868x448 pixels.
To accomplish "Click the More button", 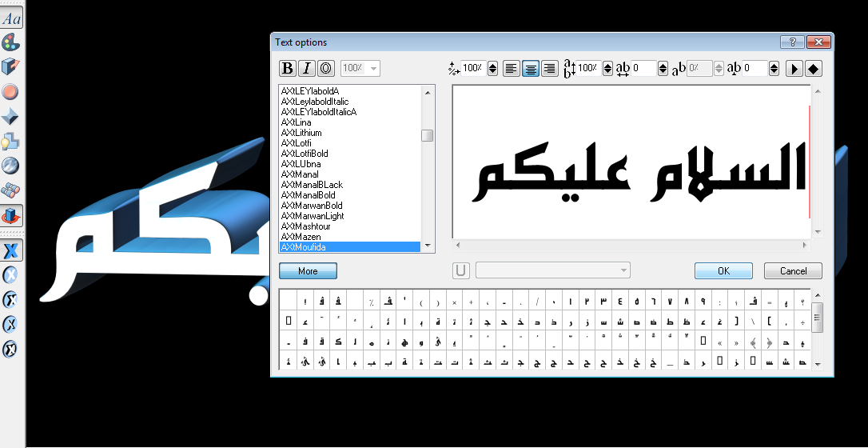I will click(x=308, y=271).
